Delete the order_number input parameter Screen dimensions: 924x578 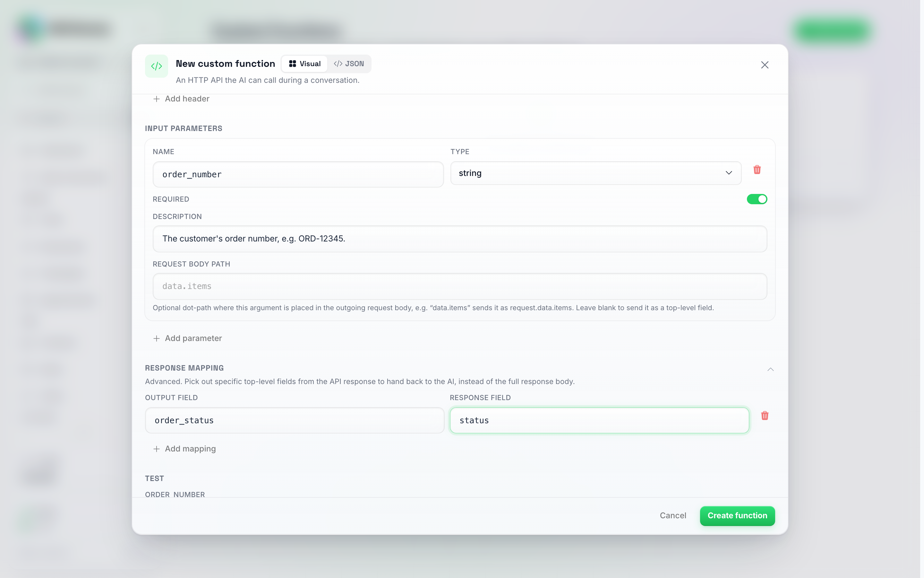point(757,170)
